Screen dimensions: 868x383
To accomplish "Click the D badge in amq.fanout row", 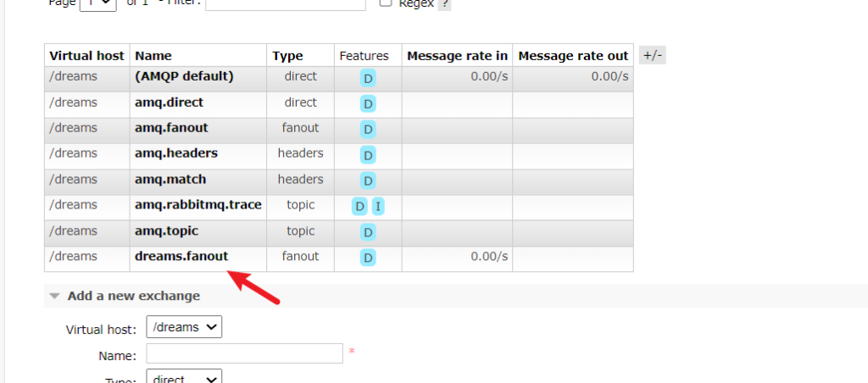I will click(x=368, y=130).
